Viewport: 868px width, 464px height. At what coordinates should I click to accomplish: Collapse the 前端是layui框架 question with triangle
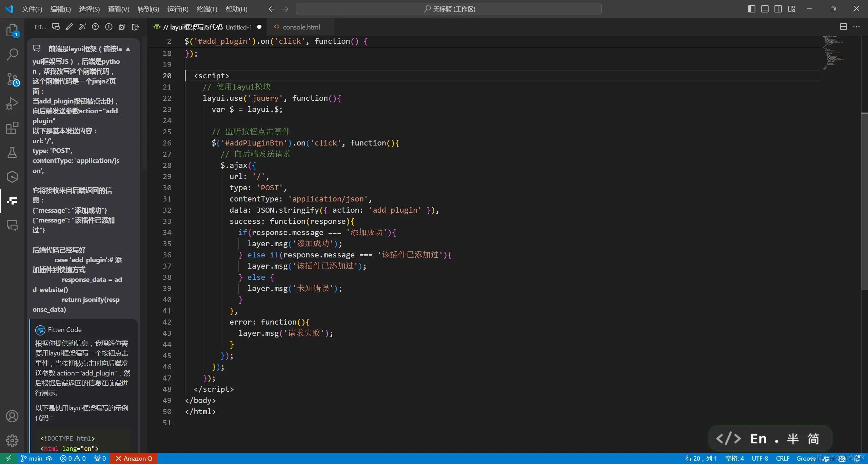click(x=128, y=49)
